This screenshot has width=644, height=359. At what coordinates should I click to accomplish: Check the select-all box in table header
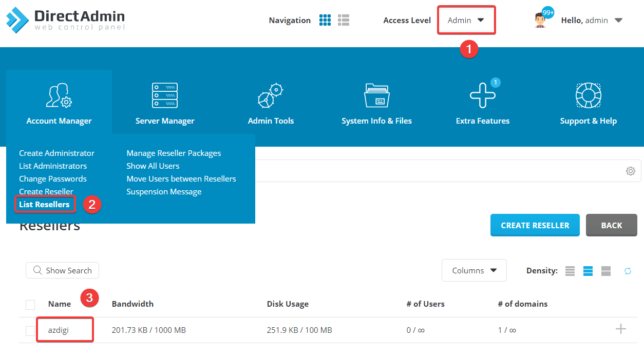(x=30, y=304)
